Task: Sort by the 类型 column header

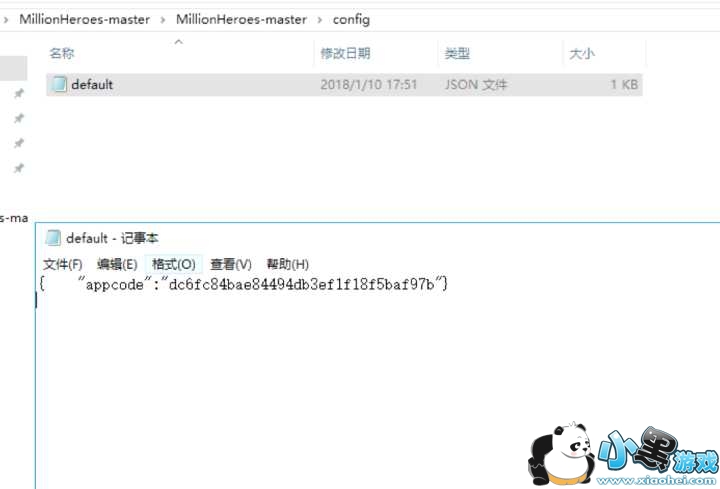Action: point(457,54)
